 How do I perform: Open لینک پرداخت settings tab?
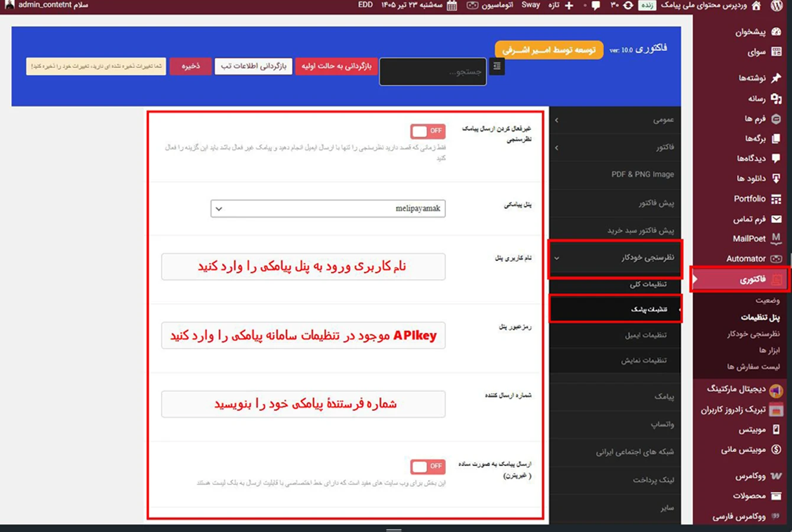point(615,480)
